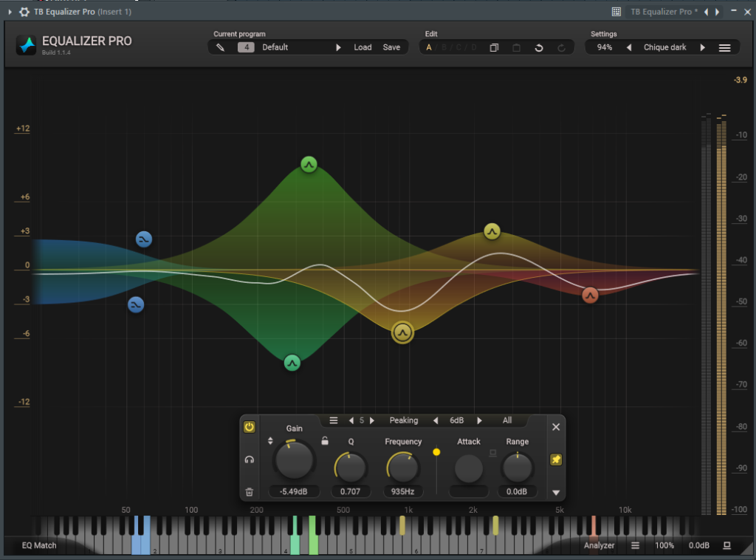The image size is (756, 560).
Task: Toggle the band 5 power button
Action: point(250,427)
